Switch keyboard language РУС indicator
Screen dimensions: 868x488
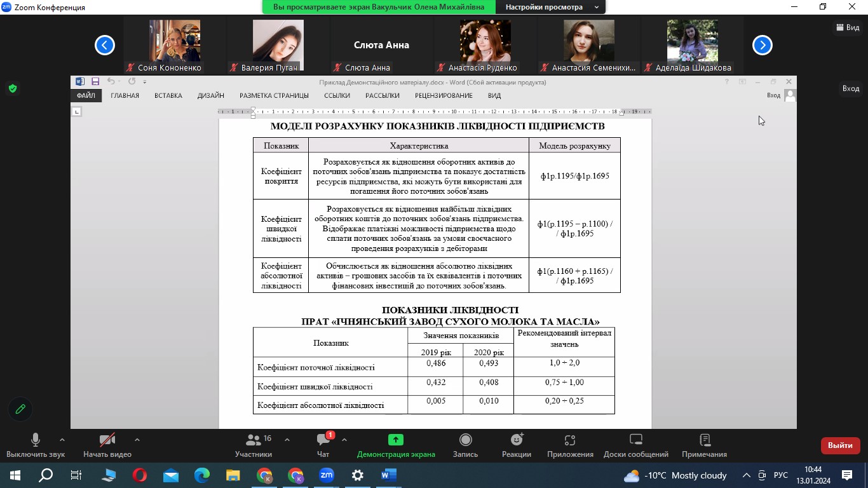(781, 475)
